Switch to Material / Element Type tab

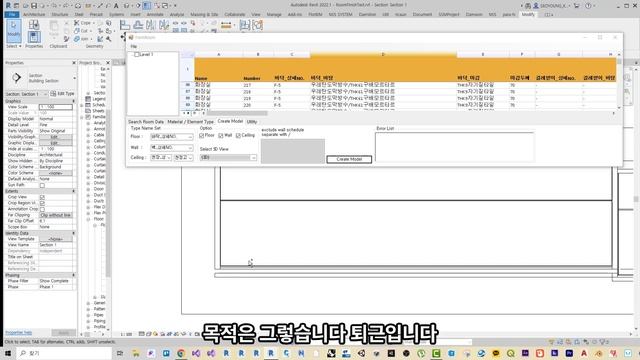(190, 122)
